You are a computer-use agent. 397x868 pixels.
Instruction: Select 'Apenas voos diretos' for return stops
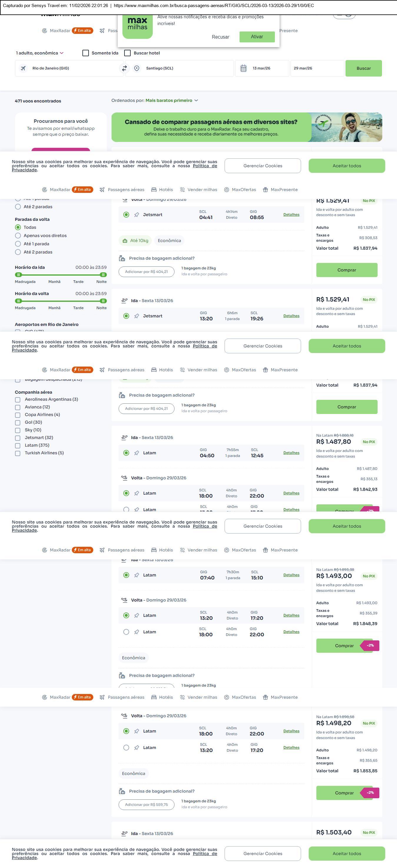pos(18,236)
